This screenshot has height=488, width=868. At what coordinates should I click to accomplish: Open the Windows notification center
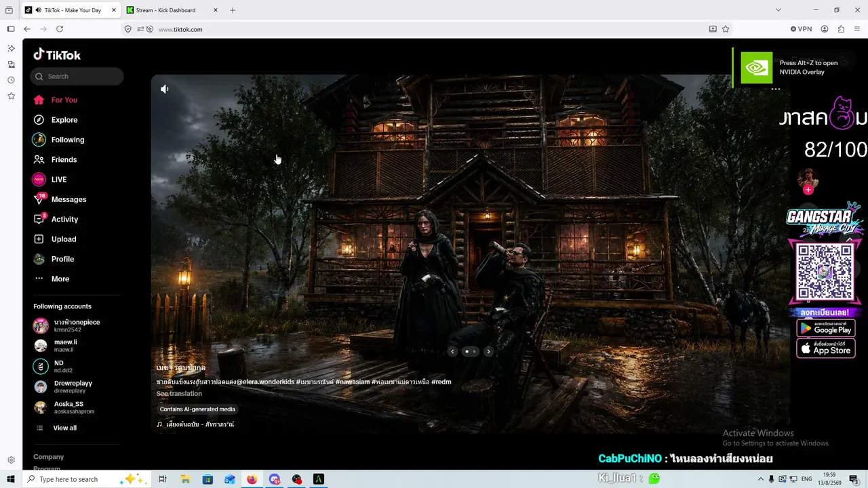click(854, 479)
